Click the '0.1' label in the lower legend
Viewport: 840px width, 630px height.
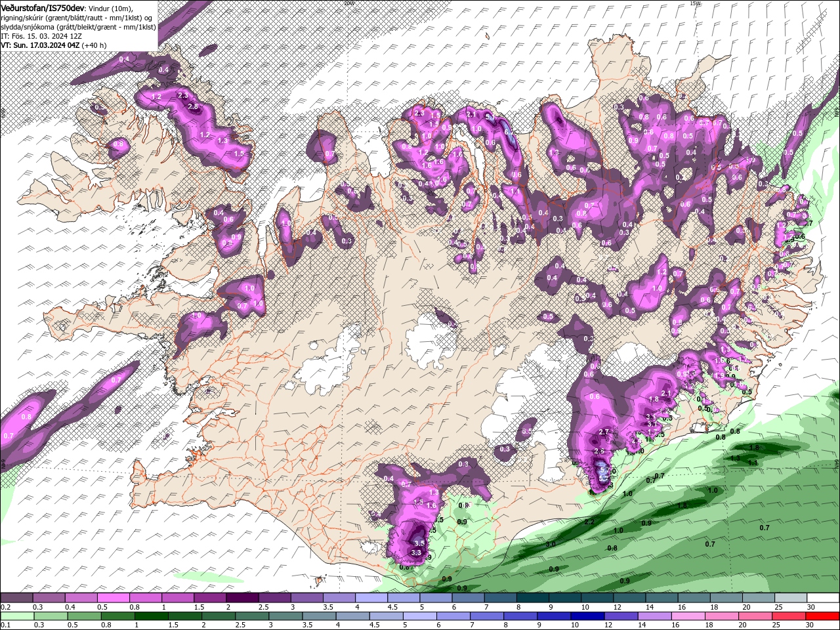coord(5,625)
